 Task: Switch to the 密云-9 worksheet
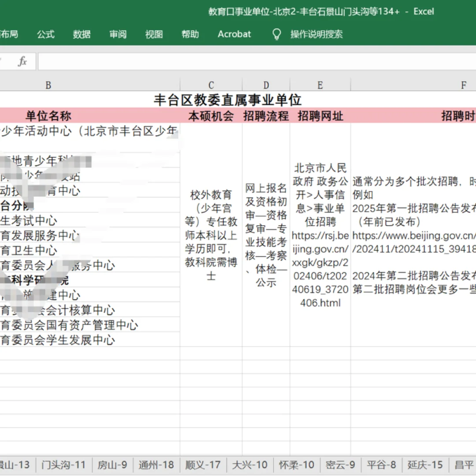tap(341, 465)
